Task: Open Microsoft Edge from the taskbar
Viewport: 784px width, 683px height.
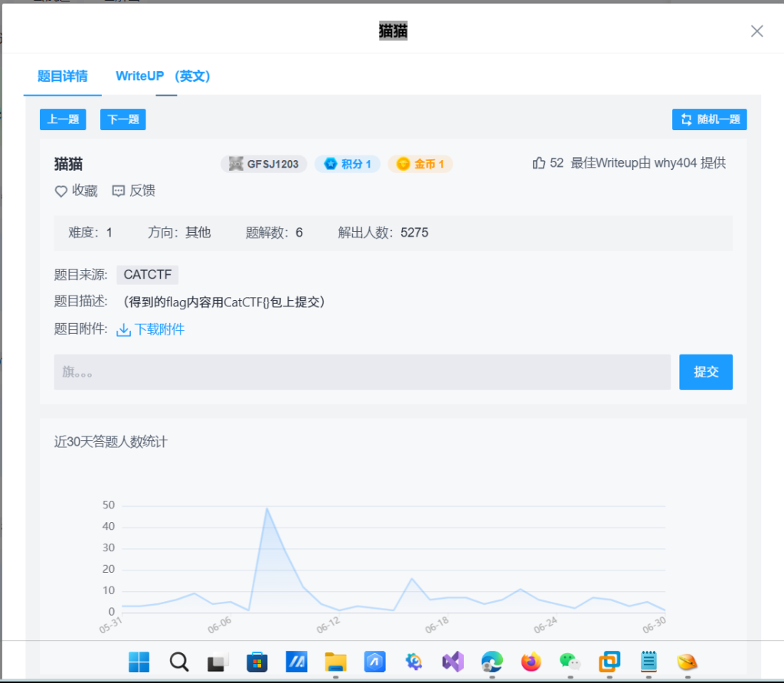Action: pos(492,662)
